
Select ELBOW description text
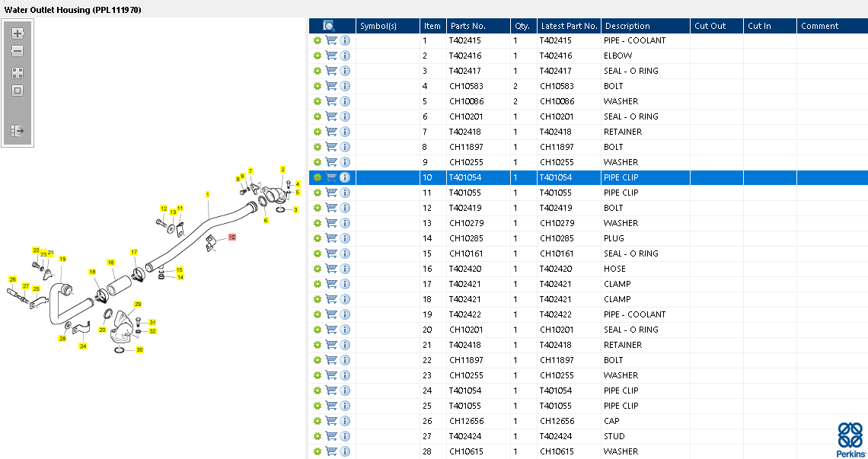(617, 56)
